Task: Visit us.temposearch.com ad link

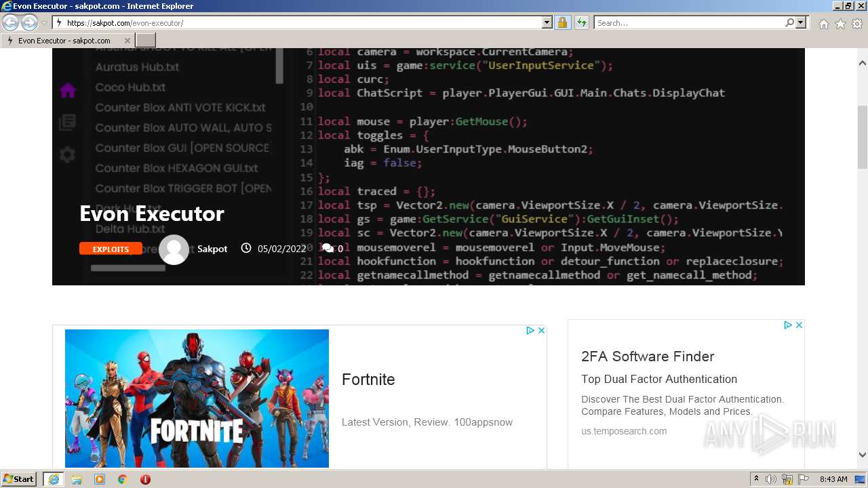Action: 624,431
